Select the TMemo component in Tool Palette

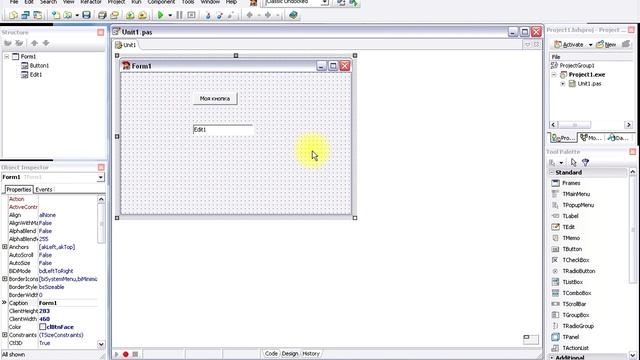tap(571, 238)
